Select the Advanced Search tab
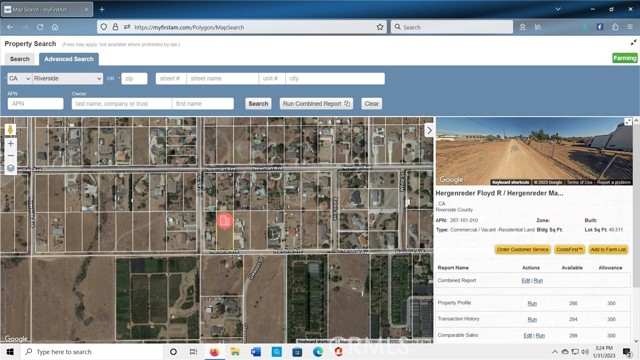The height and width of the screenshot is (360, 640). tap(69, 59)
